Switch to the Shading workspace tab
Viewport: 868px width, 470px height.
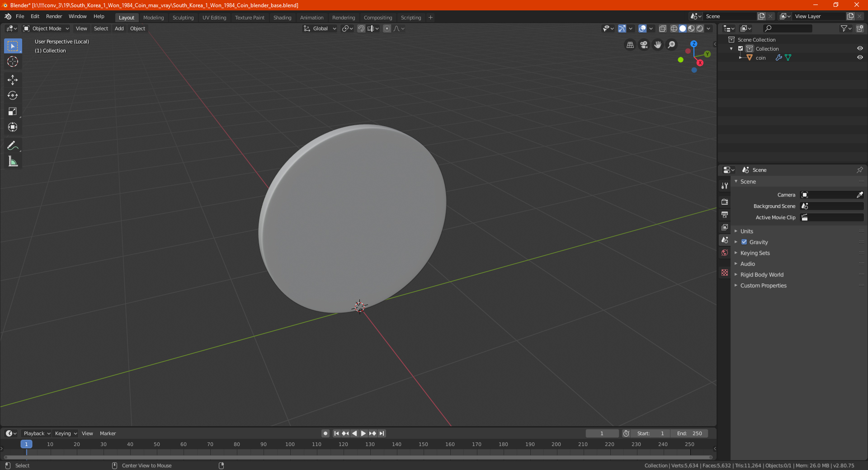pos(282,18)
